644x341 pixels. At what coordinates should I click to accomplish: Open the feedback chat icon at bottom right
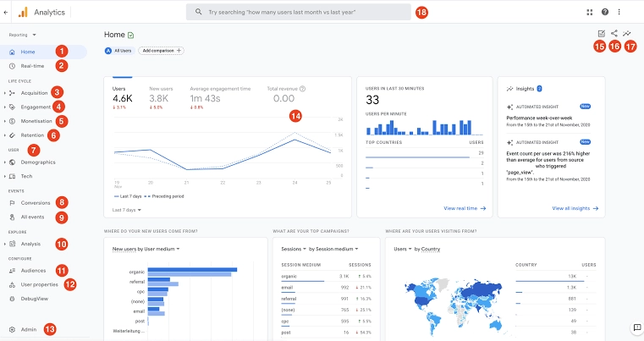coord(637,327)
